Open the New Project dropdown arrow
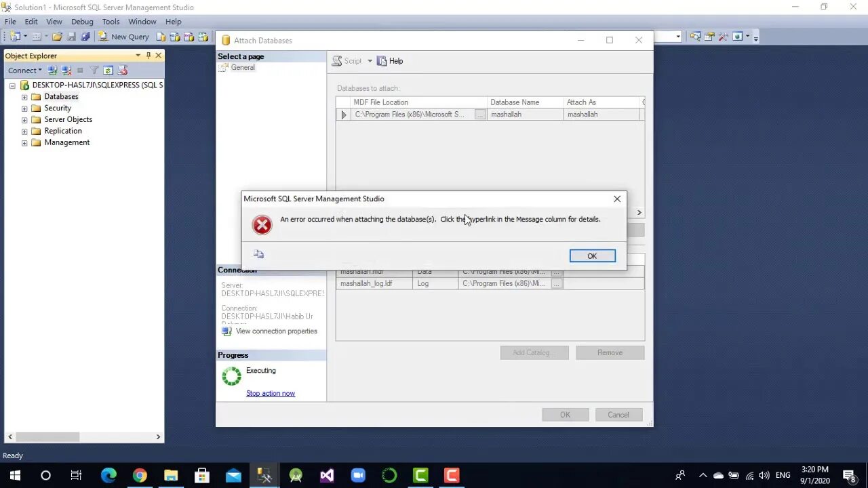 click(25, 37)
